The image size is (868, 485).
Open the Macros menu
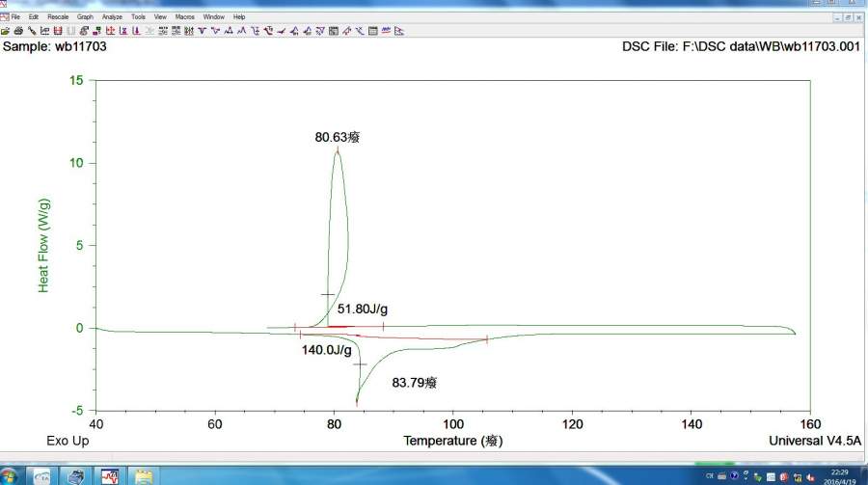coord(185,17)
